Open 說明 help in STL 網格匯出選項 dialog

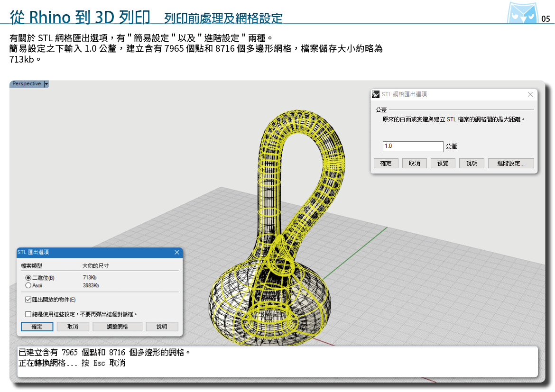(x=472, y=164)
